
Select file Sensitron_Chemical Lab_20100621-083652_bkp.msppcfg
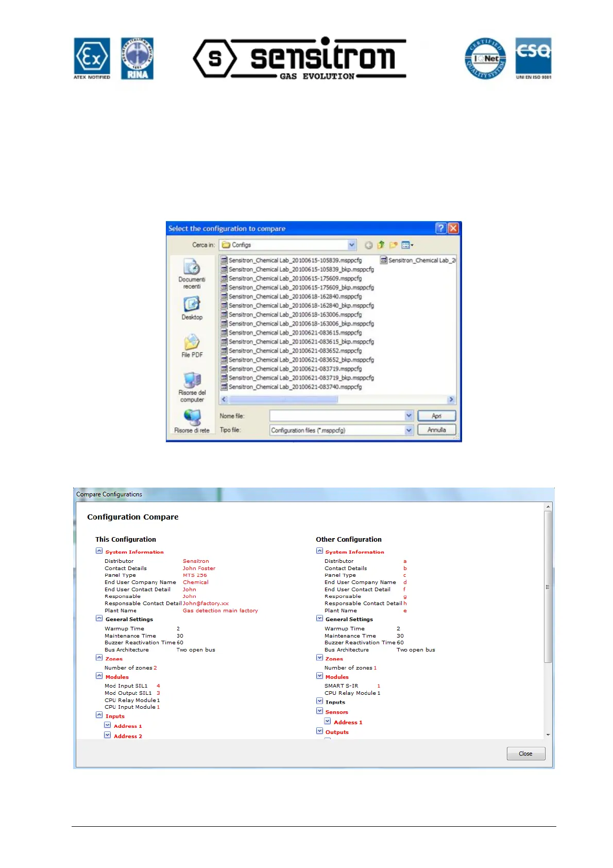[x=297, y=360]
